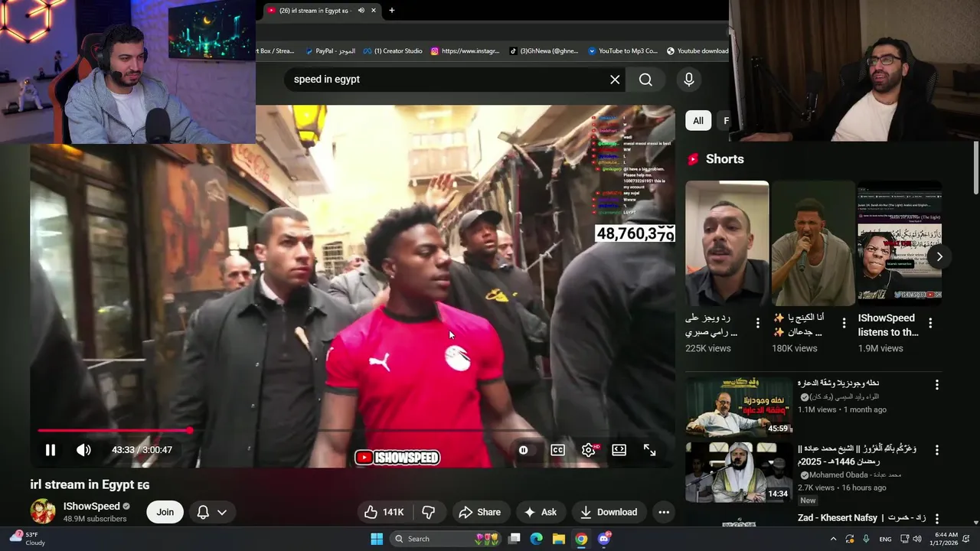Open Task View from the taskbar
The width and height of the screenshot is (980, 551).
514,539
